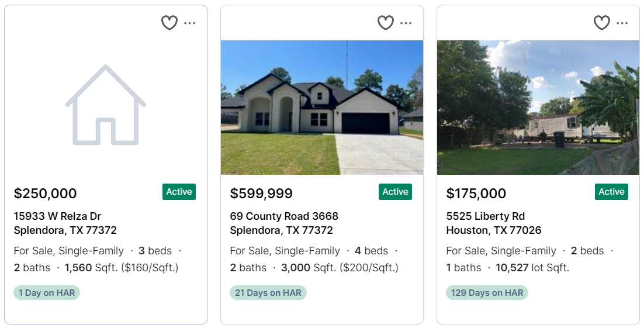This screenshot has height=328, width=644.
Task: Click the $175,000 price text
Action: coord(476,193)
